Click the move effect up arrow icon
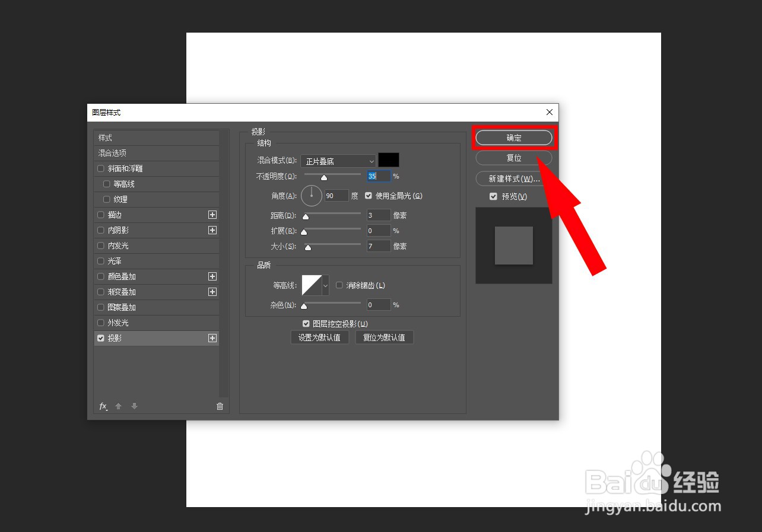This screenshot has height=532, width=762. [x=118, y=406]
